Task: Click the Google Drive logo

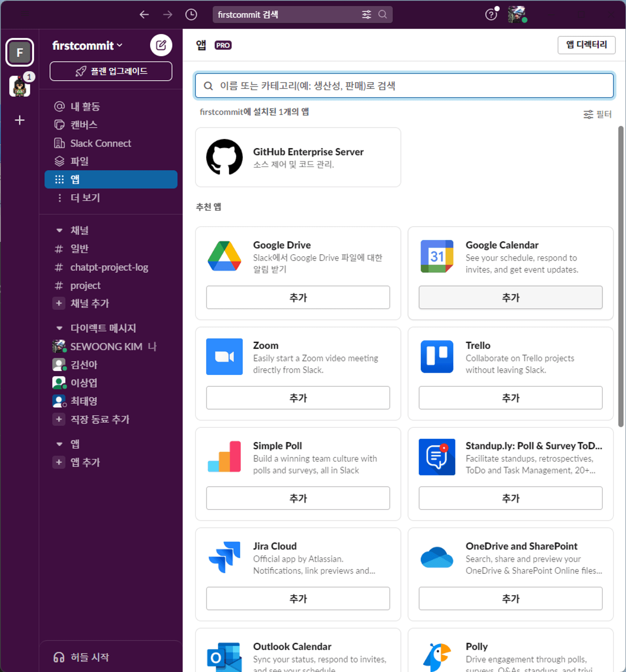Action: coord(224,256)
